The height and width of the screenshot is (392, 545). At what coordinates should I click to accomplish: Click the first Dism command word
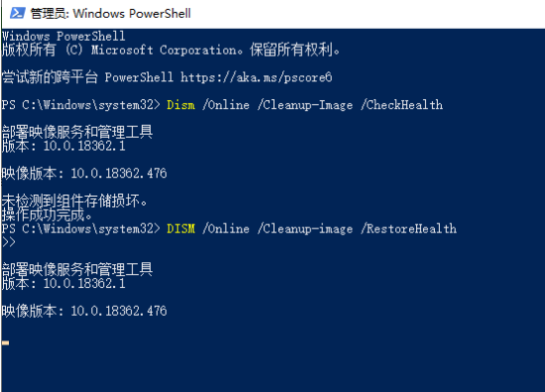point(180,105)
